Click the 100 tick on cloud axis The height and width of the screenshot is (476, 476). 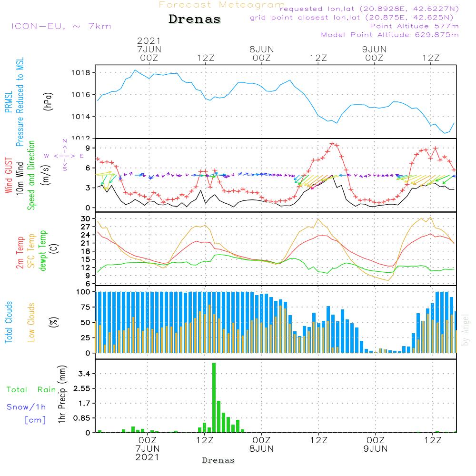(x=83, y=292)
